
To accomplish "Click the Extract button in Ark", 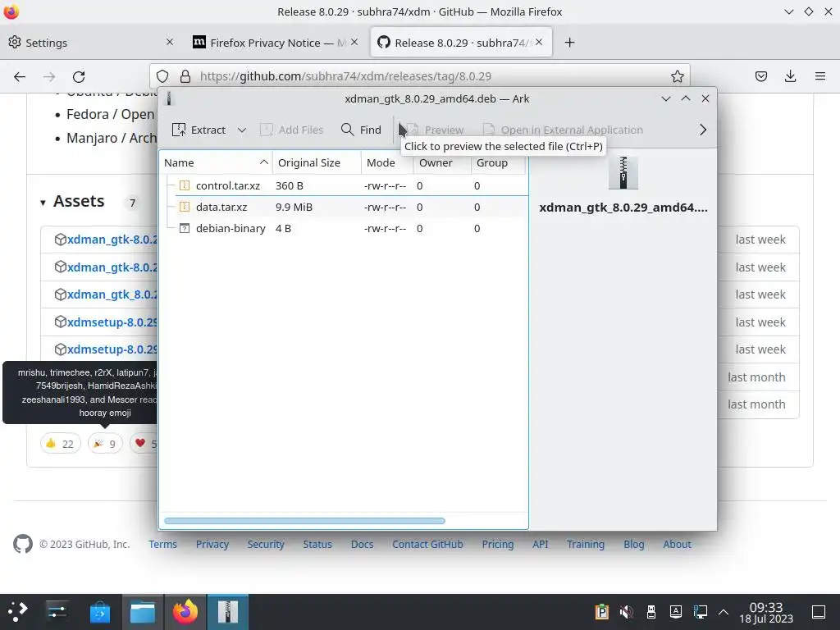I will pos(199,130).
